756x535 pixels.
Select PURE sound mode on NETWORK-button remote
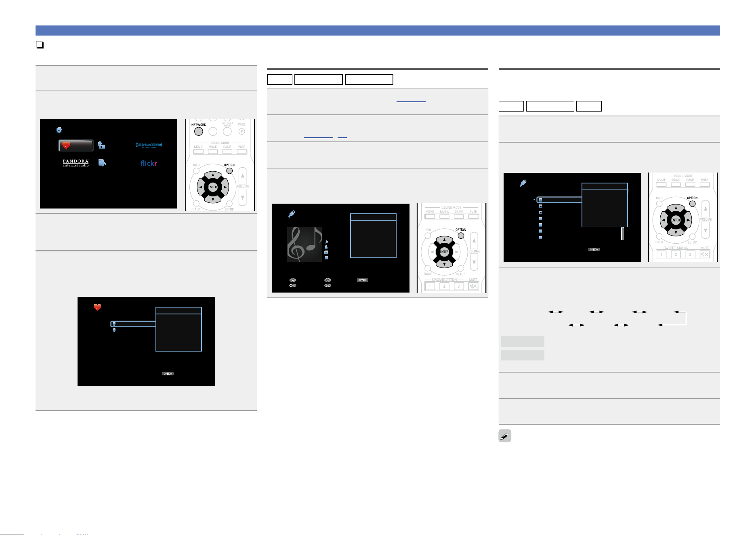tap(241, 152)
